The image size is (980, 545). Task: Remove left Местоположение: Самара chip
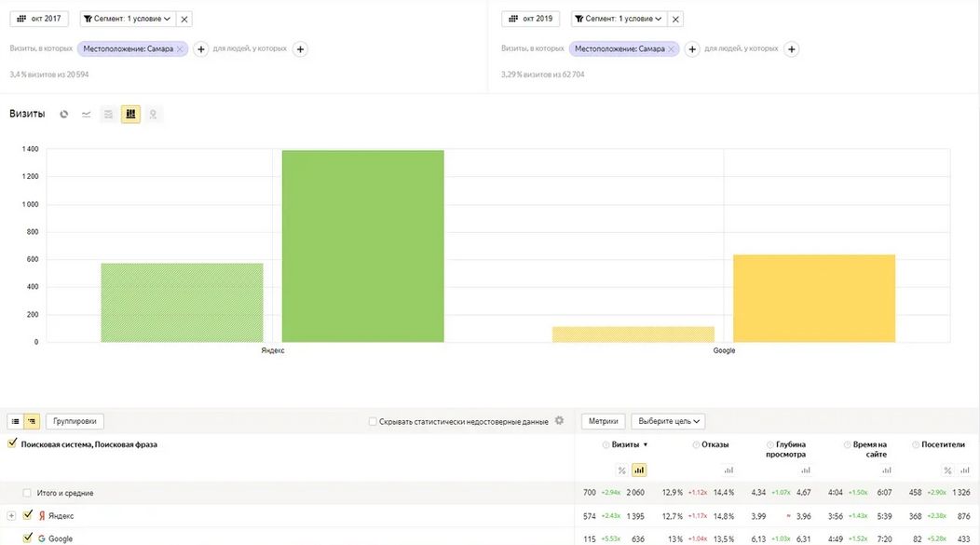pyautogui.click(x=180, y=48)
